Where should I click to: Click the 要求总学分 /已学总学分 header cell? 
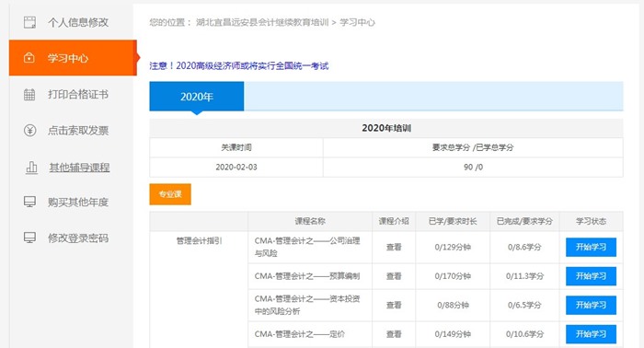point(473,147)
